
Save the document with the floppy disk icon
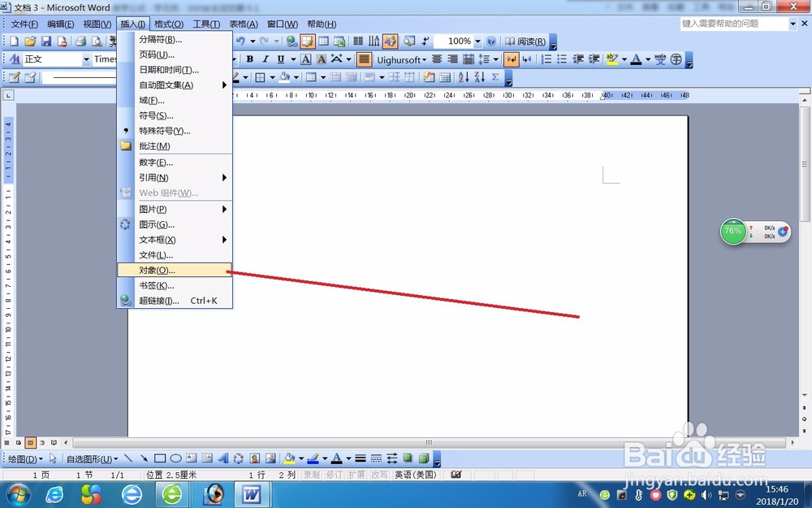[x=46, y=41]
